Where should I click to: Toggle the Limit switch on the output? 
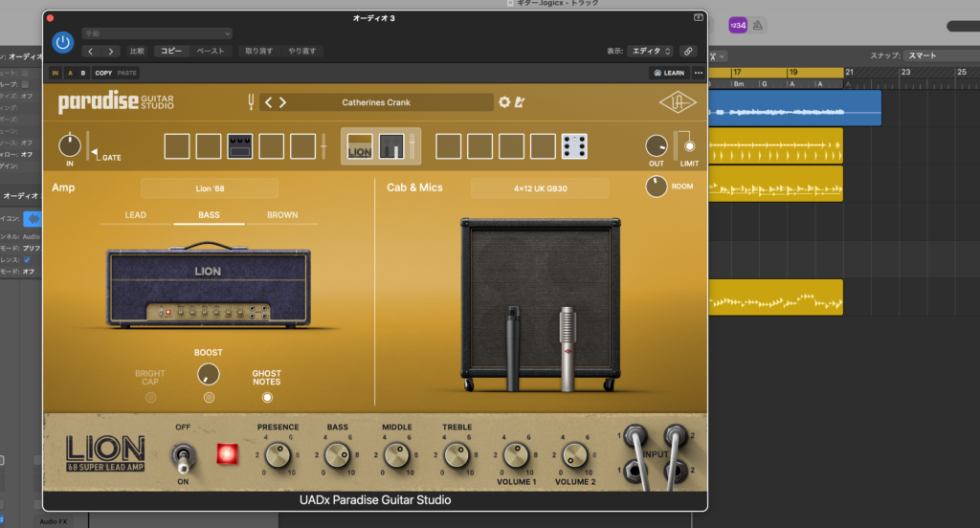(688, 145)
